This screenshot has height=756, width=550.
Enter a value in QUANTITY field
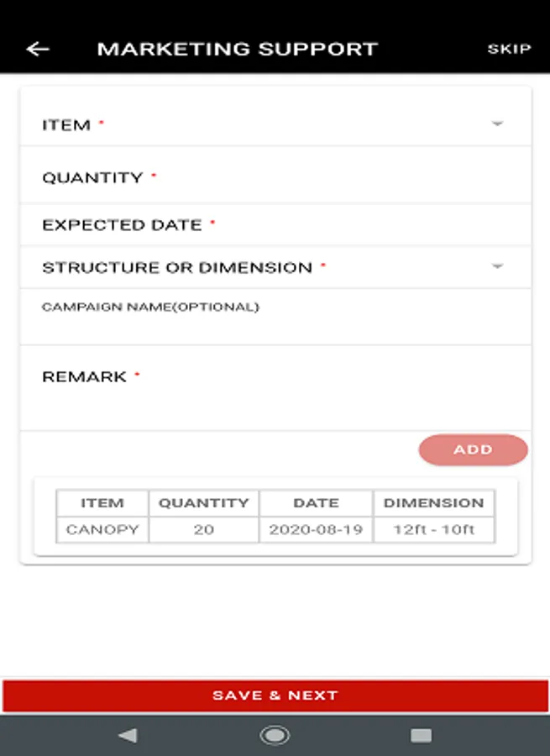coord(275,178)
